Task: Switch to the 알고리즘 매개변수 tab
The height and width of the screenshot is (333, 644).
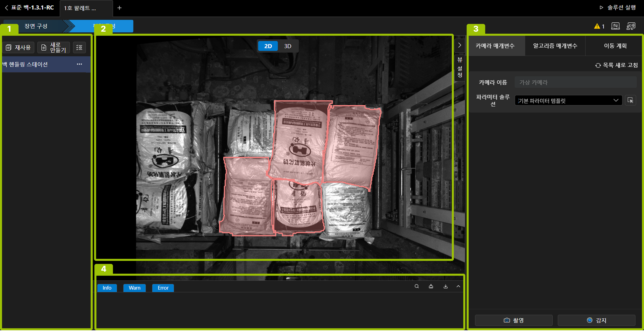Action: pyautogui.click(x=555, y=46)
